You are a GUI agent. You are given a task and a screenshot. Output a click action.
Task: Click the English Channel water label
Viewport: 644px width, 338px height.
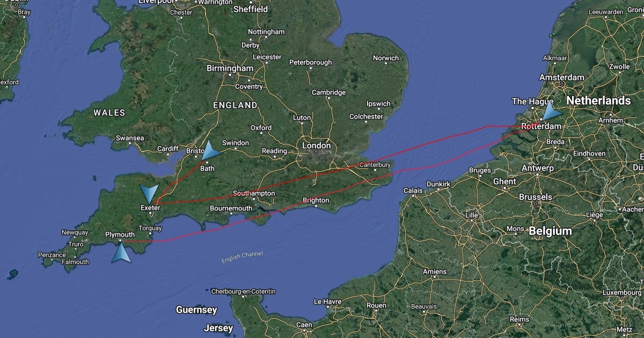(x=242, y=257)
